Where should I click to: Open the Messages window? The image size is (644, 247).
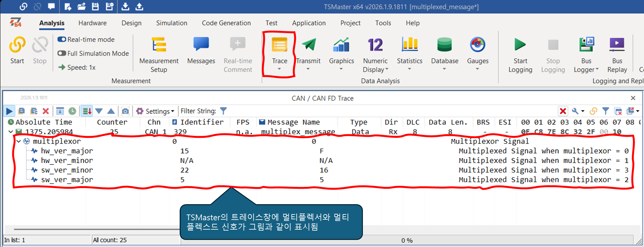coord(201,51)
